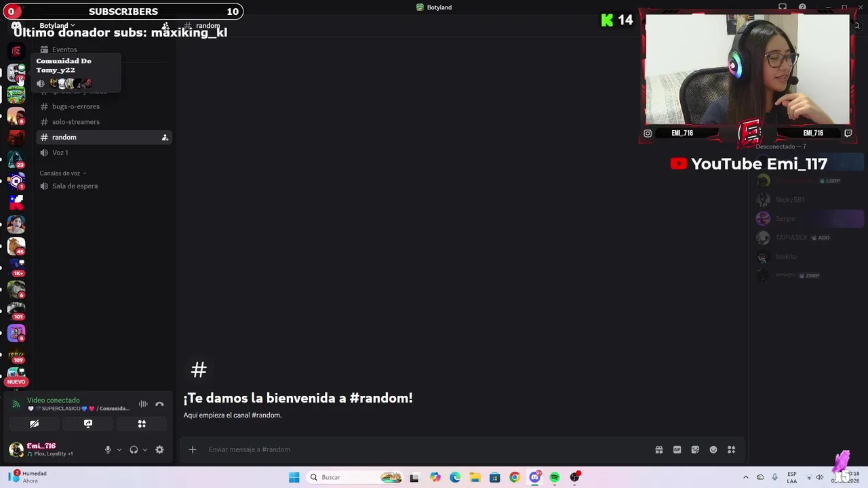
Task: Show hidden tray icons chevron
Action: point(746,477)
